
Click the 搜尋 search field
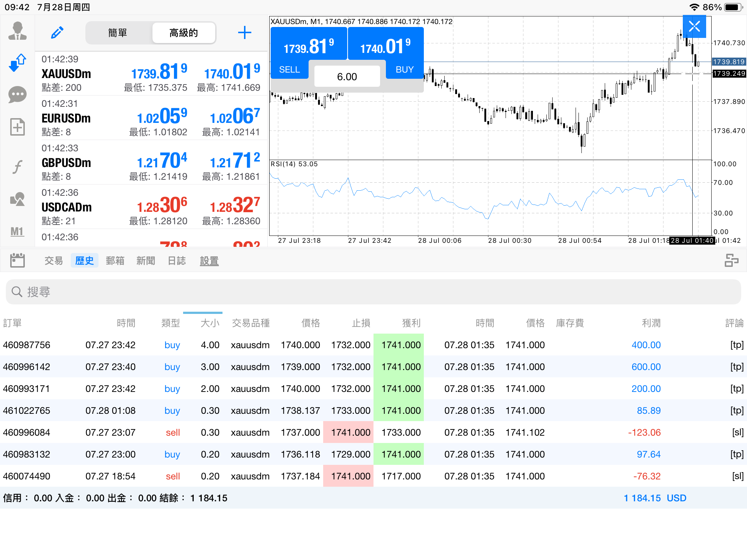[373, 292]
